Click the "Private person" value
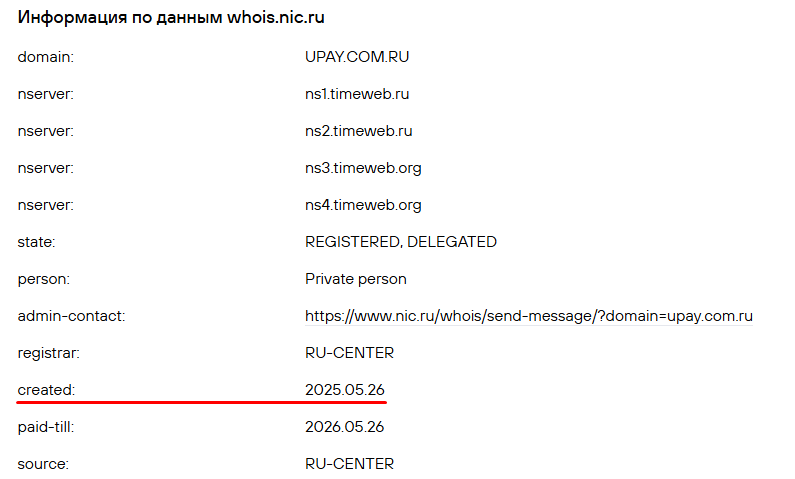Viewport: 795px width, 479px height. [355, 279]
